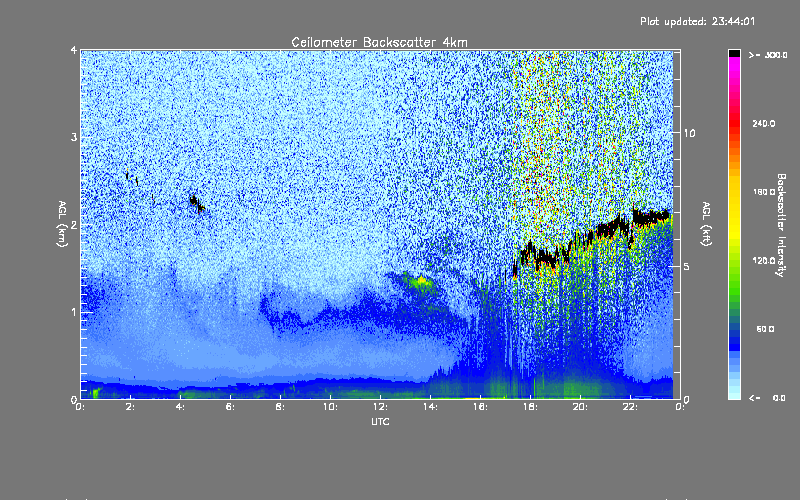The image size is (800, 500).
Task: Click the green-yellow aerosol patch near 13:30 UTC
Action: click(x=420, y=281)
